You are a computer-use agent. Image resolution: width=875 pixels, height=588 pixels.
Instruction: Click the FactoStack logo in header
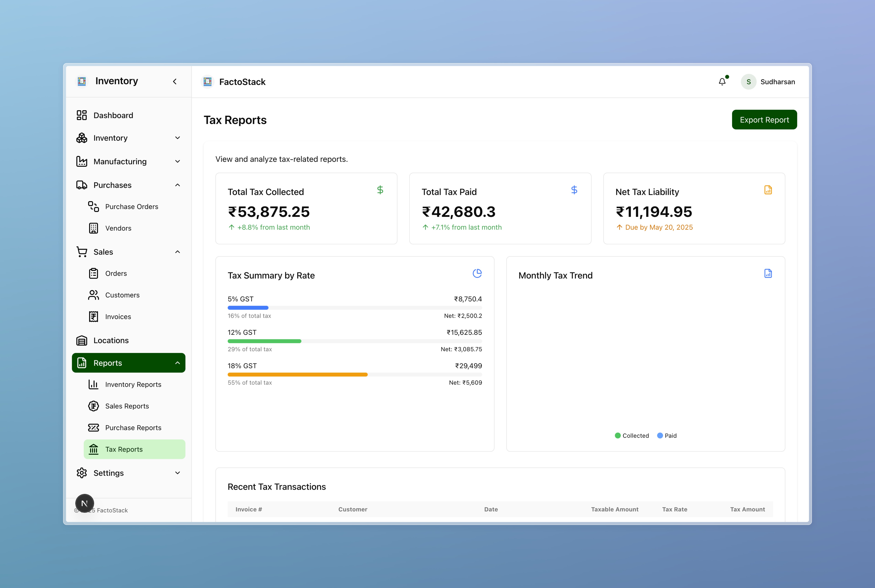point(207,81)
